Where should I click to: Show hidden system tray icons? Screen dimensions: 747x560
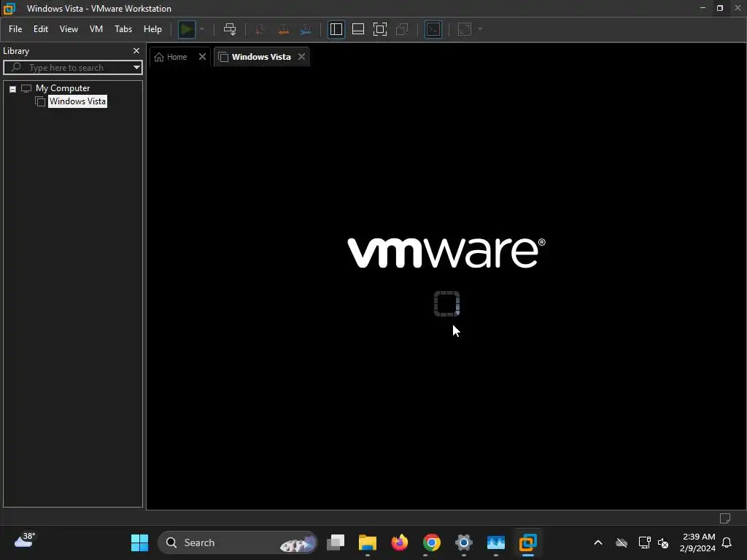click(x=598, y=542)
